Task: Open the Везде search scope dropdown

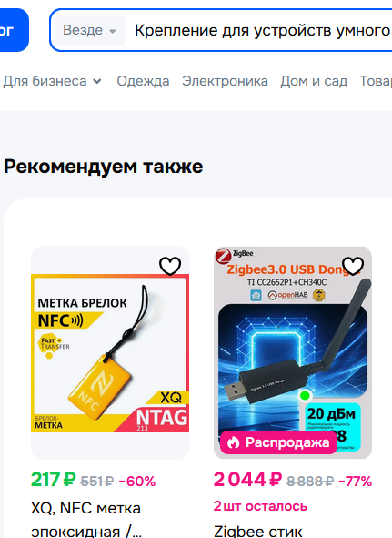Action: pos(90,31)
